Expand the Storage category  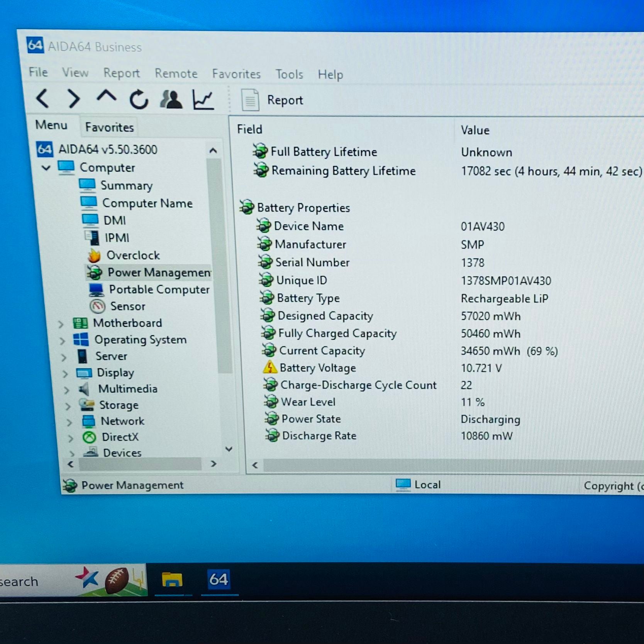pyautogui.click(x=68, y=406)
